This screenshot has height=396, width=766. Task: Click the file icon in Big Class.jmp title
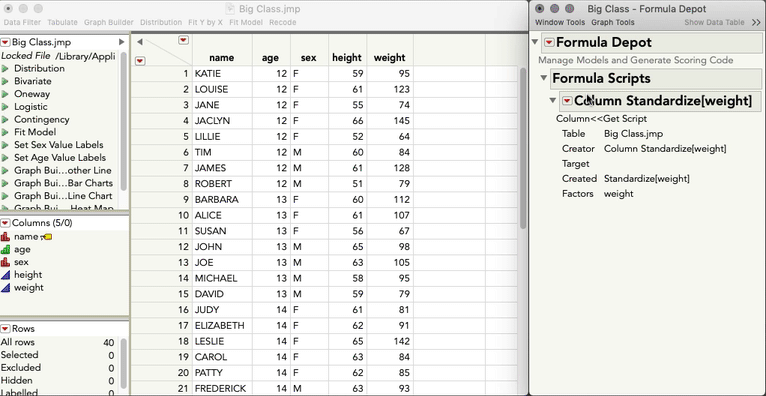click(x=231, y=9)
